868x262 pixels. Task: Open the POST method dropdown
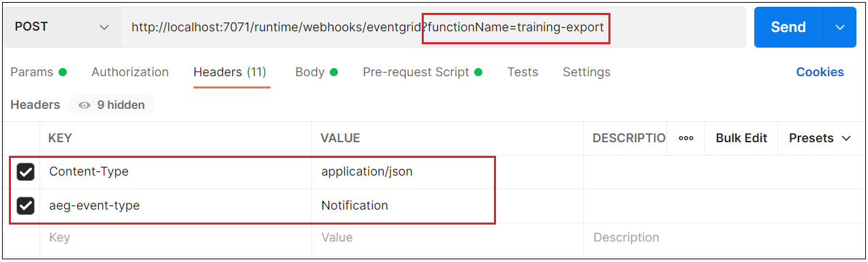pyautogui.click(x=62, y=27)
